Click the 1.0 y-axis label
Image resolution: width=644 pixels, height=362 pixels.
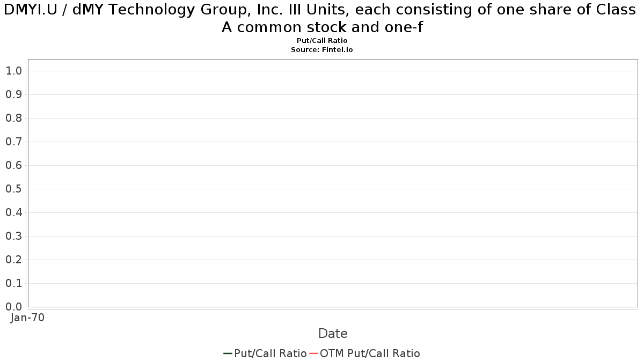point(13,71)
